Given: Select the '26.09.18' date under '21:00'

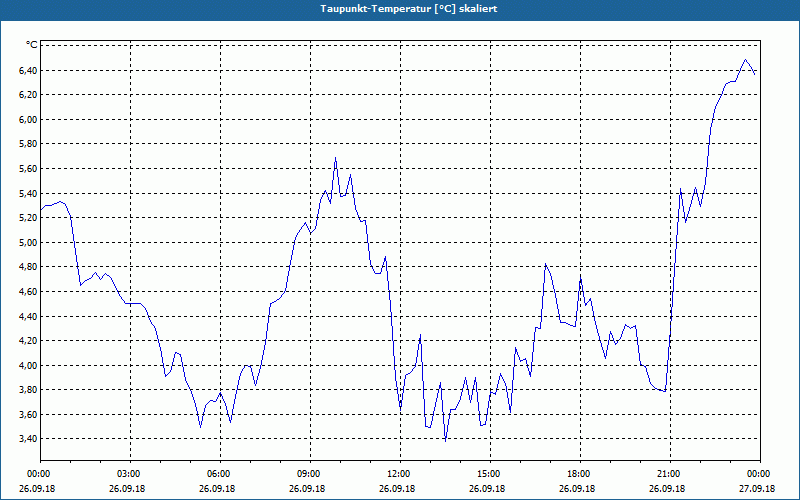Looking at the screenshot, I should (667, 488).
